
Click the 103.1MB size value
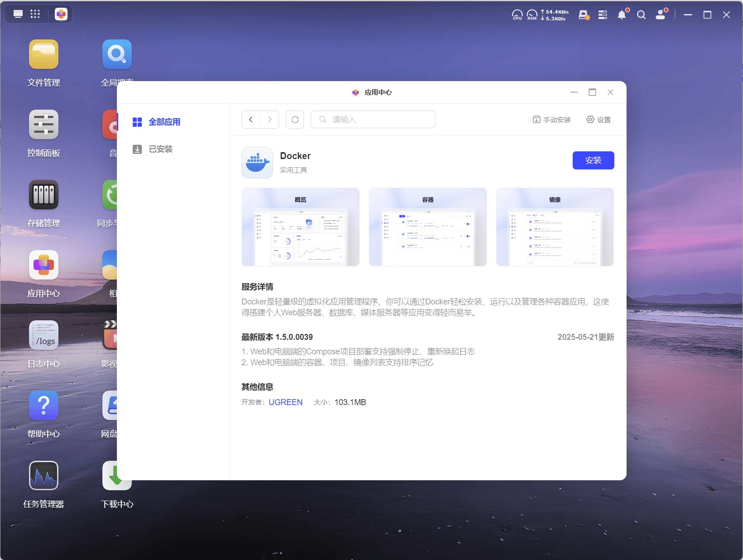(x=350, y=402)
